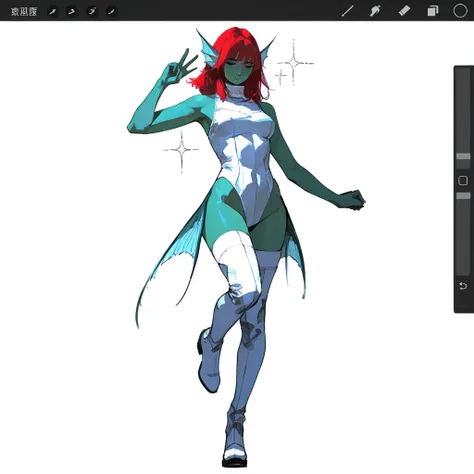
Task: Open the Layers panel
Action: [433, 11]
